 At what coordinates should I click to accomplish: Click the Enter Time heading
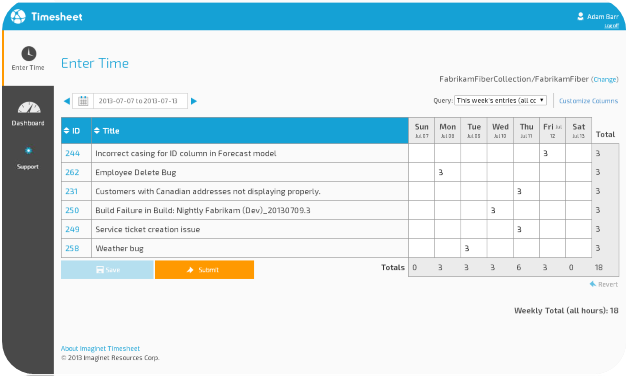tap(95, 63)
